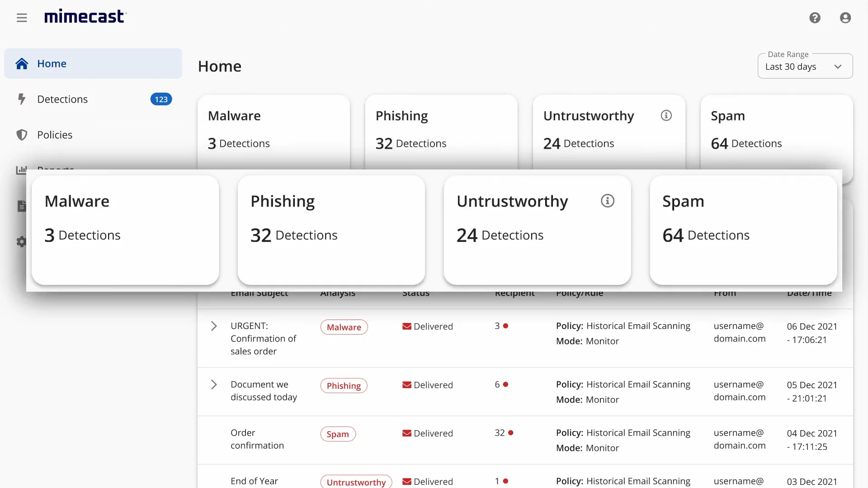Go to Detections in the sidebar
Screen dimensions: 868x488
pyautogui.click(x=62, y=99)
